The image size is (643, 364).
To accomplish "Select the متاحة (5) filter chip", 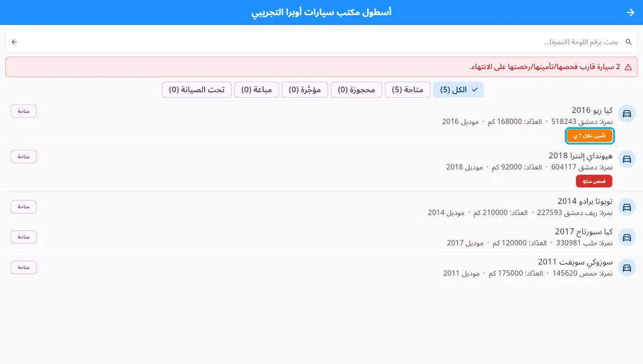I will 408,90.
